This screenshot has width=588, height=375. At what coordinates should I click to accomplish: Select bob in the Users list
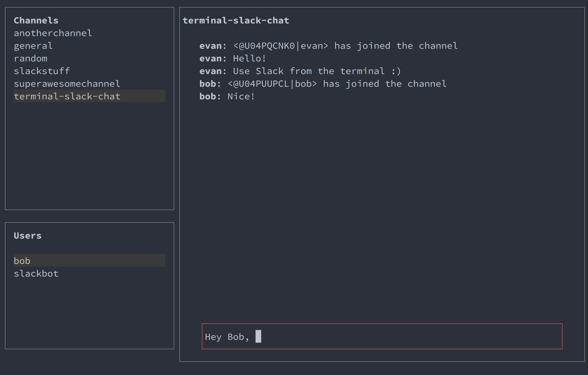pyautogui.click(x=22, y=261)
